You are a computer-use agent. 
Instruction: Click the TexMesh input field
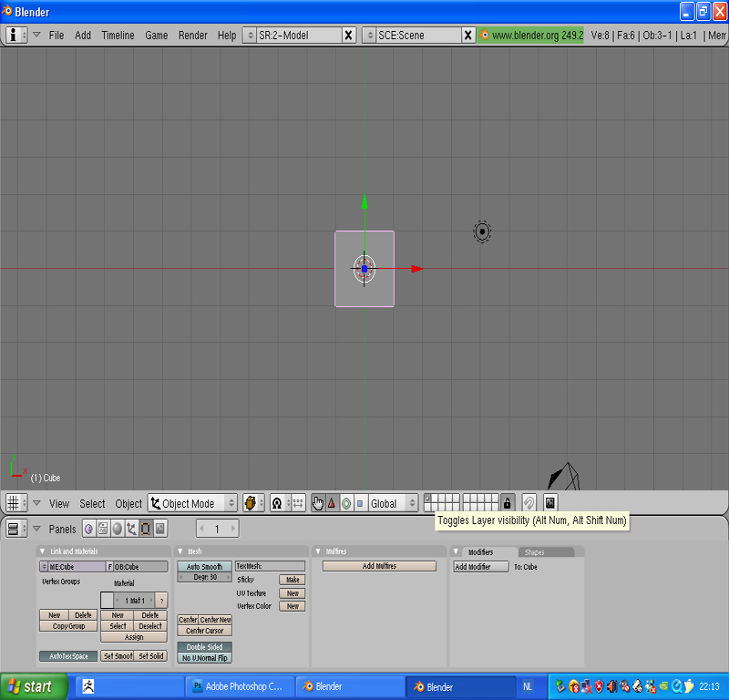(270, 566)
